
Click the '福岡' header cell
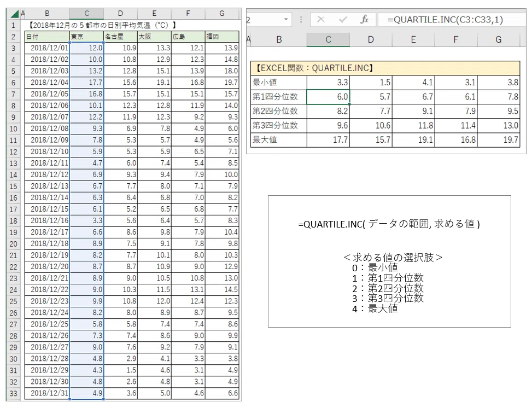pos(222,37)
